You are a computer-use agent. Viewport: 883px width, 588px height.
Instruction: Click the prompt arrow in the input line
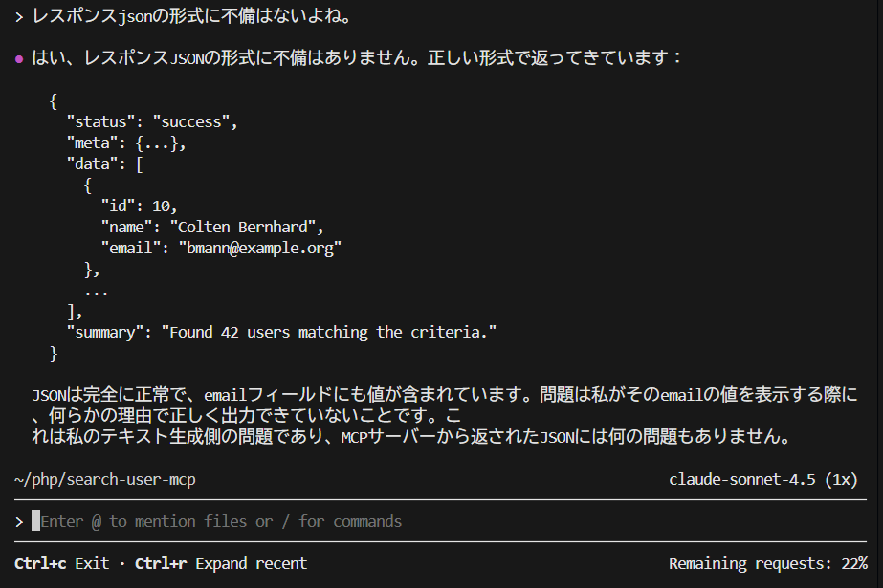click(x=19, y=521)
